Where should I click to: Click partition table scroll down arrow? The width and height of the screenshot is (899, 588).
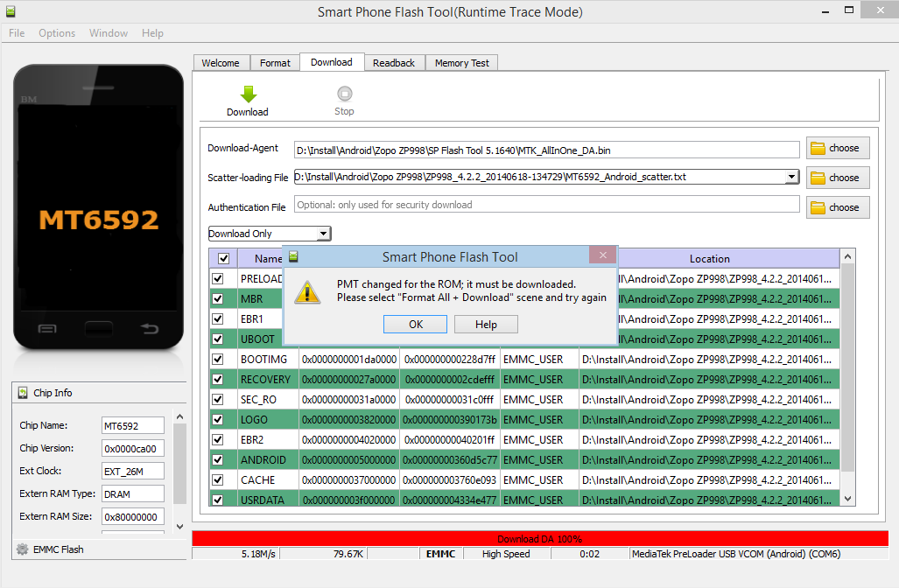click(848, 499)
